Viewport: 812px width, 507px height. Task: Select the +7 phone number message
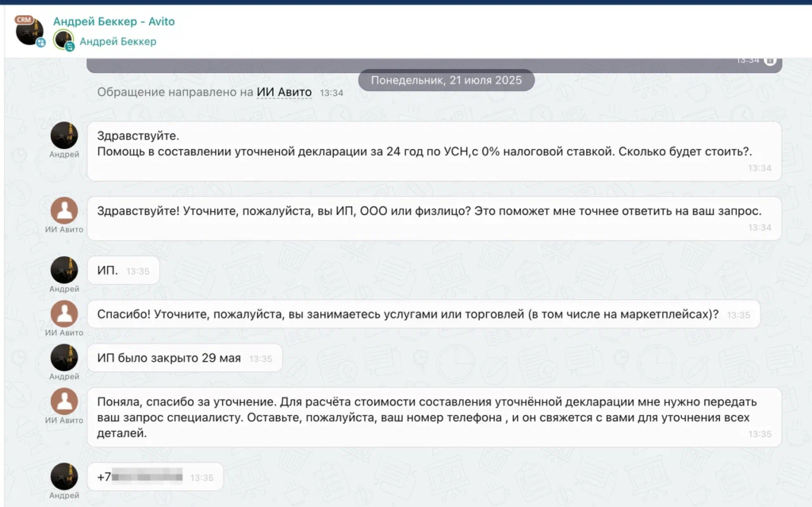[x=155, y=477]
